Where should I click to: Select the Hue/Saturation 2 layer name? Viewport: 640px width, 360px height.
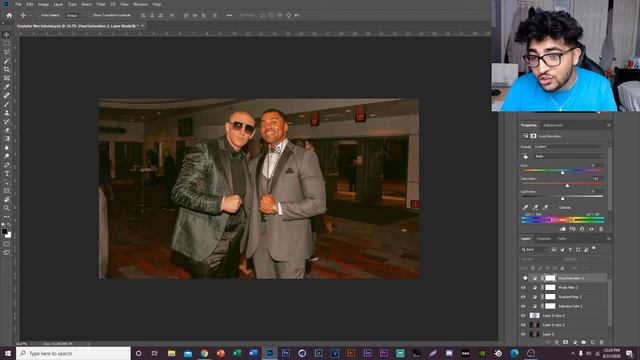pos(571,278)
